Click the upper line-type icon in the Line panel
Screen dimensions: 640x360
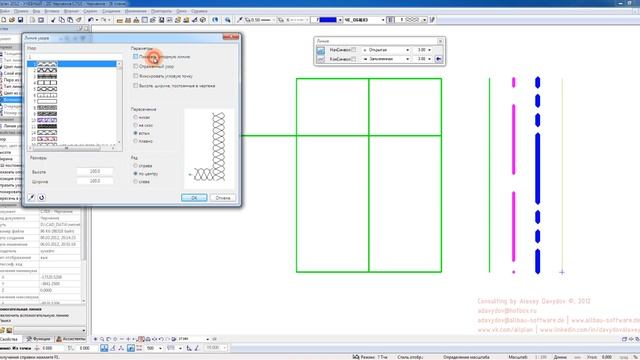(x=321, y=50)
